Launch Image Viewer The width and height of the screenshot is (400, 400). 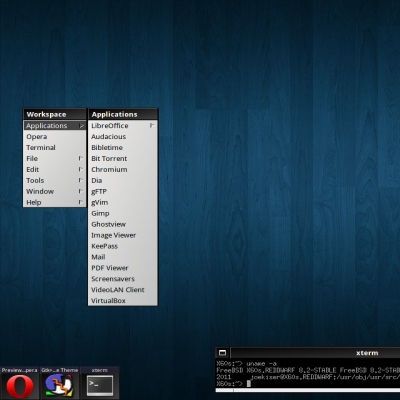[123, 235]
